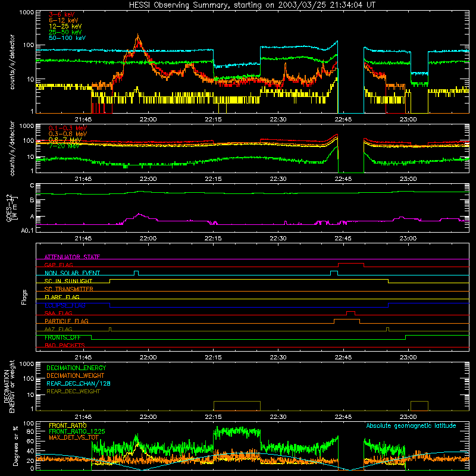Click the C level label on GOES axis
Screen dimensions: 476x476
click(32, 186)
